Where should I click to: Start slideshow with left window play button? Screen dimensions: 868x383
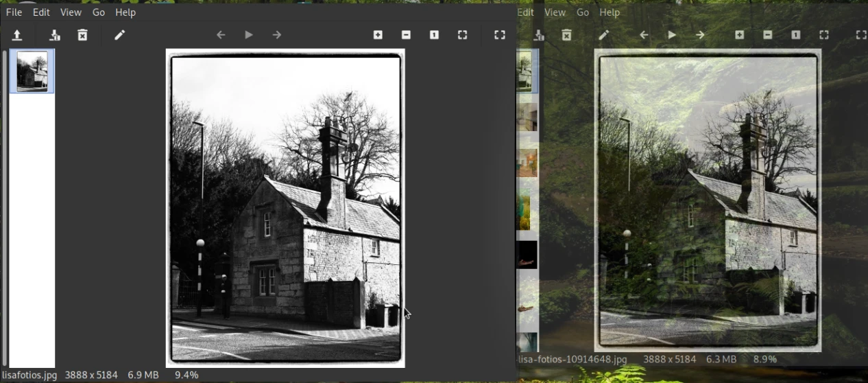click(249, 35)
